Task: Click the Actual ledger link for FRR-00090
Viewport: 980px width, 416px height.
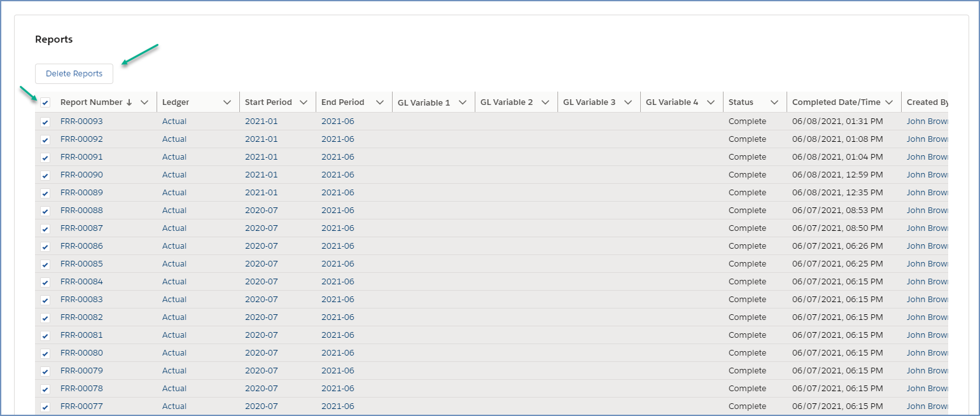Action: click(x=174, y=175)
